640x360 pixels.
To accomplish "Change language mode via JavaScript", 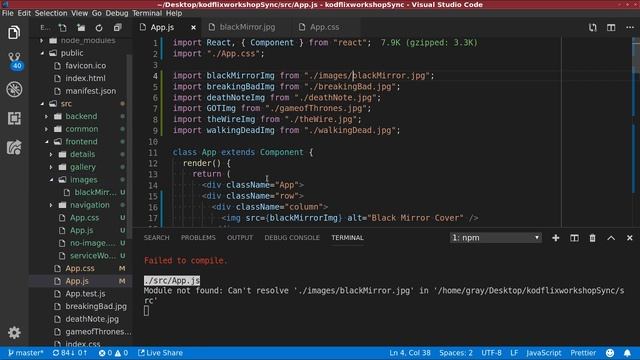I will point(544,353).
